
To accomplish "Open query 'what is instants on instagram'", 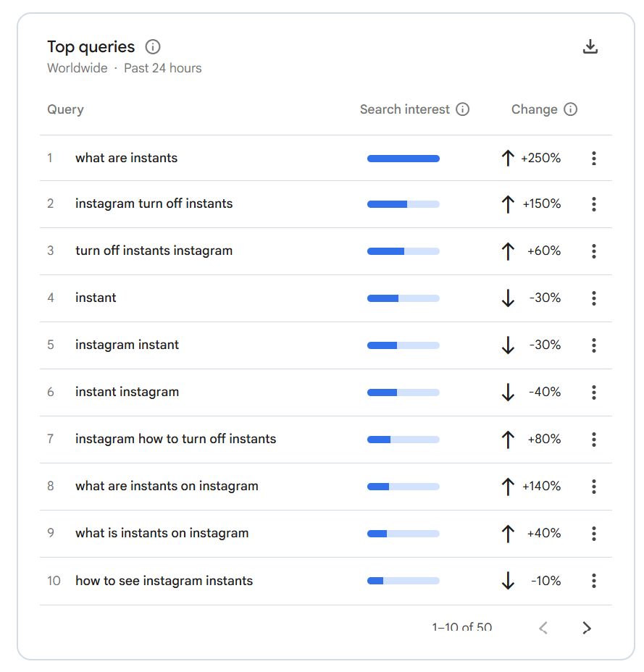I will pos(162,533).
